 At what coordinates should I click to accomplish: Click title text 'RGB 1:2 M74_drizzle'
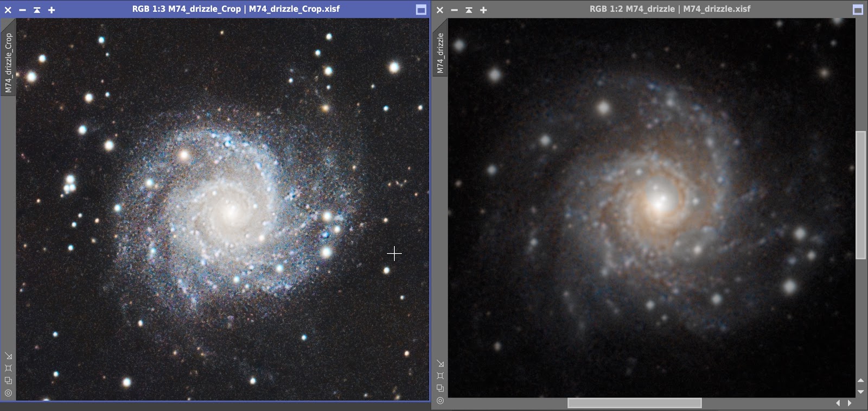click(632, 9)
